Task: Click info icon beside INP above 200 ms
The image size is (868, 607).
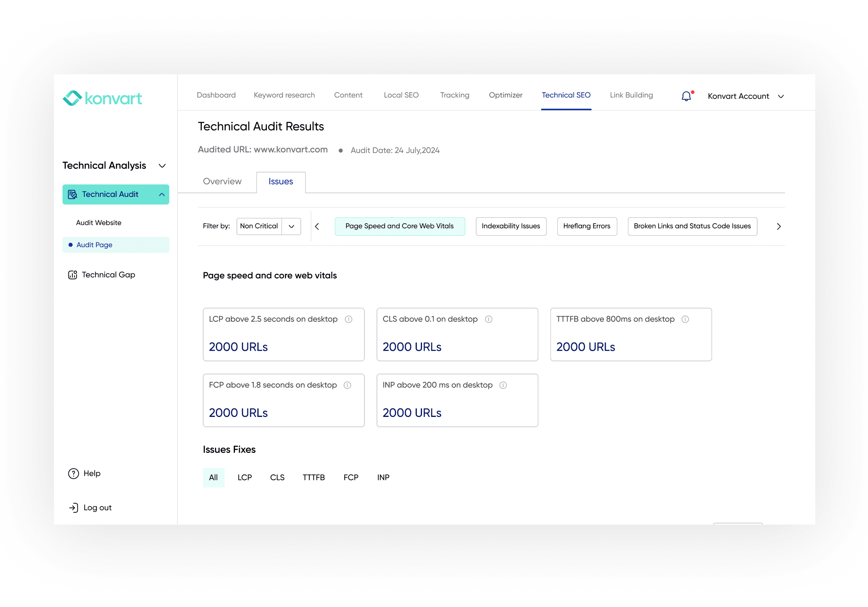Action: pyautogui.click(x=503, y=385)
